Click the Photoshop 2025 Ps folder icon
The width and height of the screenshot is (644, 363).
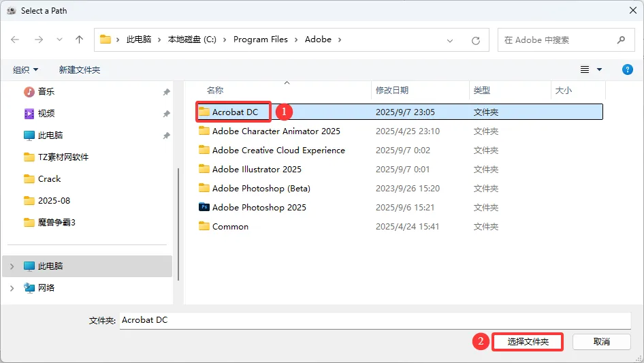coord(204,207)
